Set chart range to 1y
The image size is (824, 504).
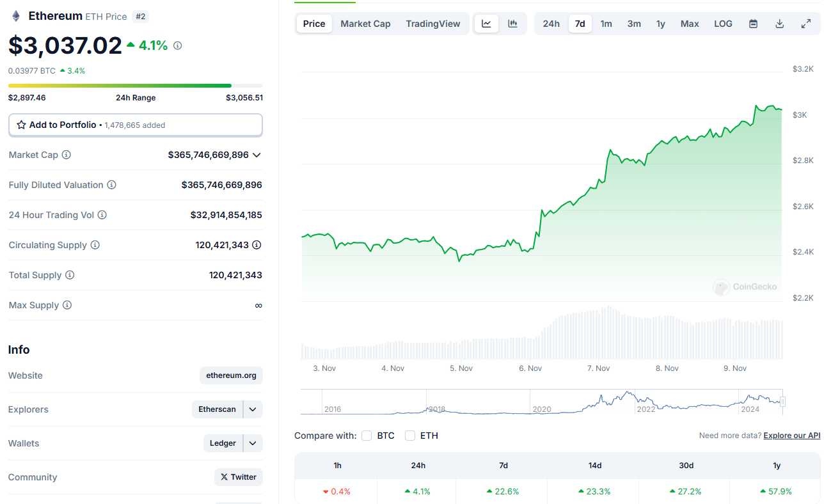(661, 24)
